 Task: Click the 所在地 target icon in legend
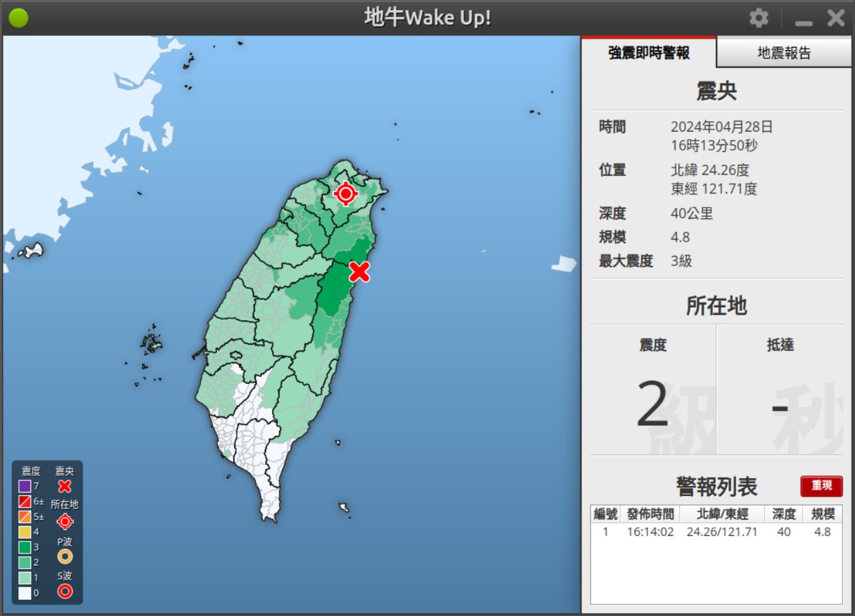pyautogui.click(x=64, y=521)
